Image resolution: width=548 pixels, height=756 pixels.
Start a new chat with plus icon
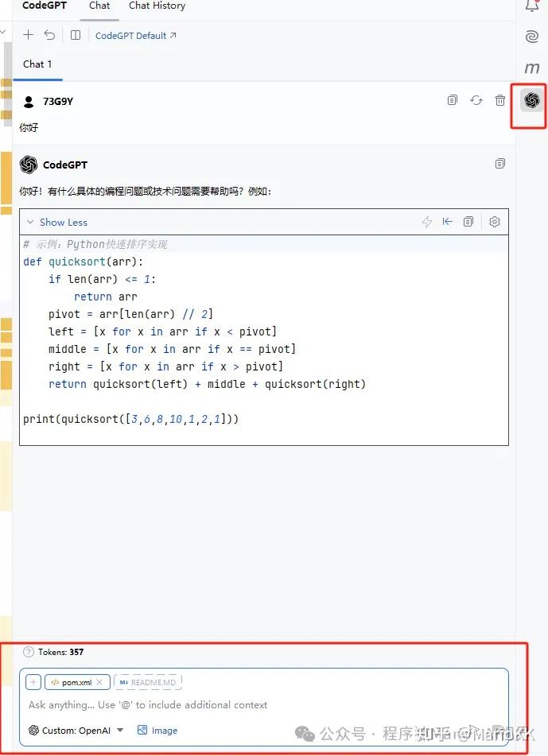tap(28, 35)
